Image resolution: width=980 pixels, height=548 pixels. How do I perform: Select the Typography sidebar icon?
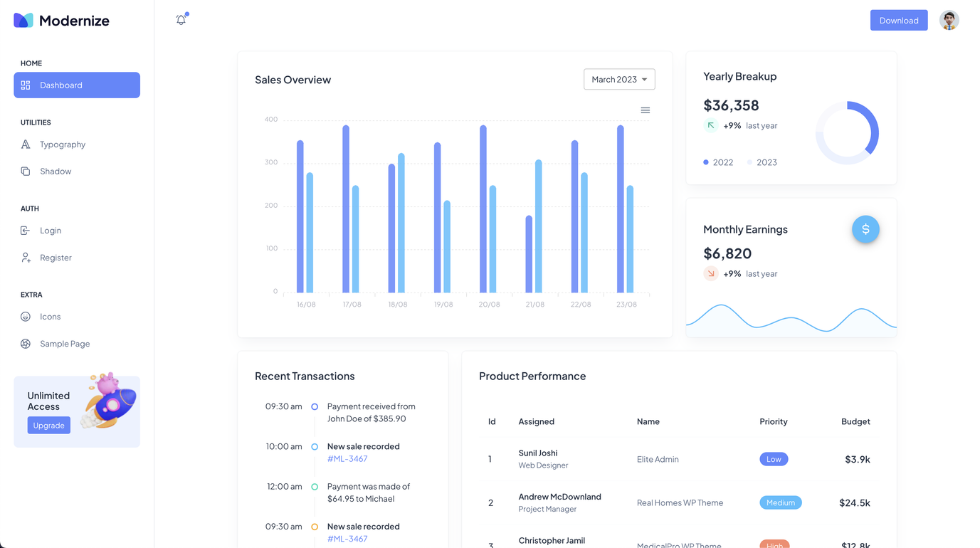(25, 144)
